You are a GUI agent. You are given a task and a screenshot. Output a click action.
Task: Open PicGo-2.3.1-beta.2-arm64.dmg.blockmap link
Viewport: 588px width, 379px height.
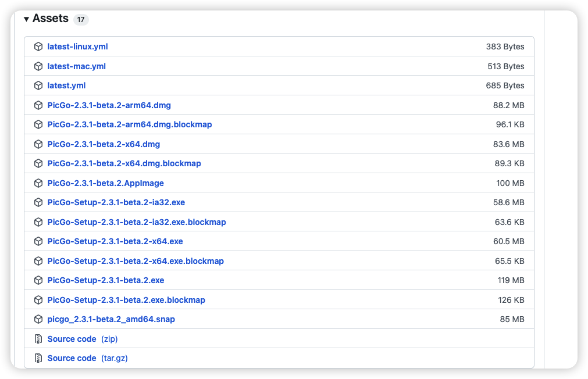[x=130, y=124]
